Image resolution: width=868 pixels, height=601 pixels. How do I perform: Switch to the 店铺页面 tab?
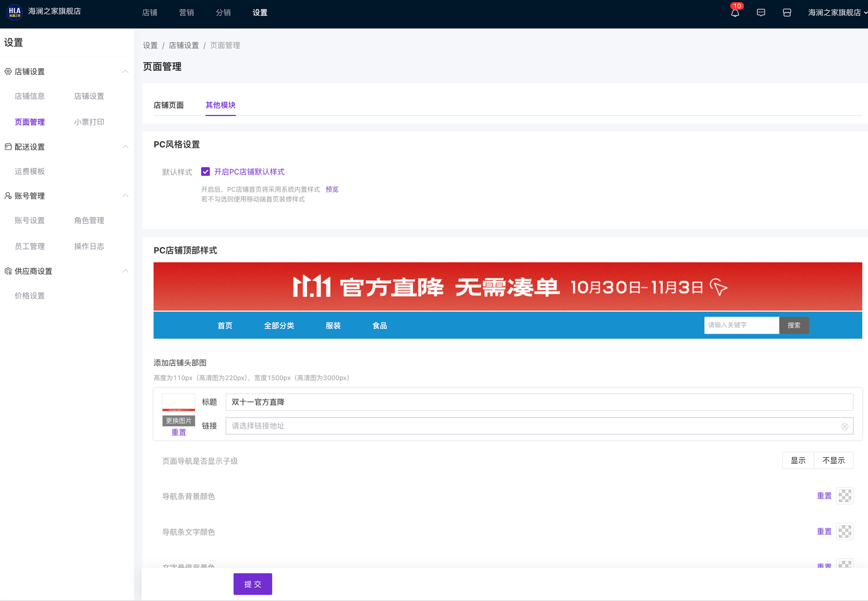[x=169, y=105]
